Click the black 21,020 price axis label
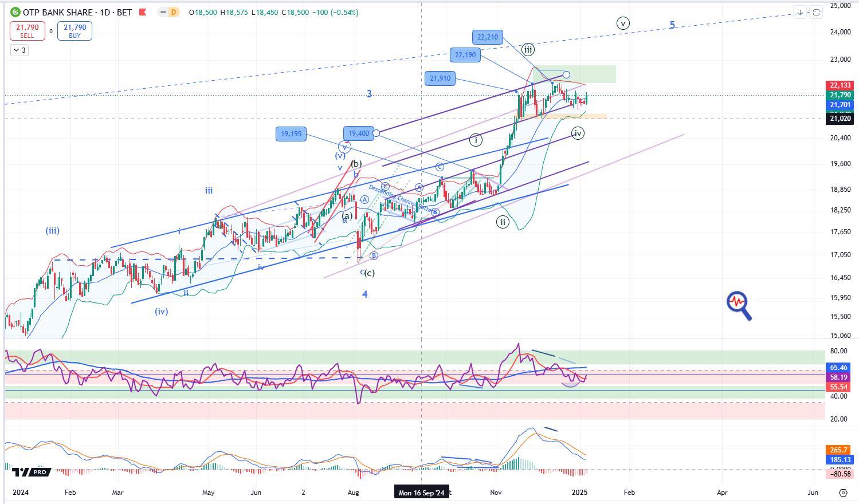859x504 pixels. point(840,119)
